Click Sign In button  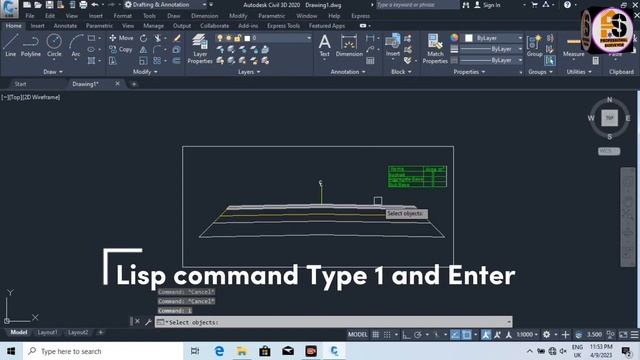(x=487, y=5)
